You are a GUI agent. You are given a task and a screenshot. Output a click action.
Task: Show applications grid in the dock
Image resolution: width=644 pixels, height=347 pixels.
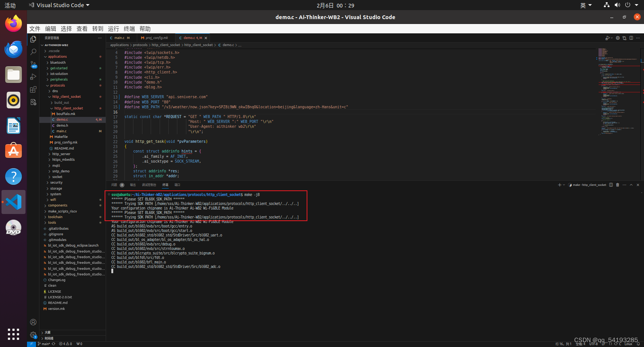tap(13, 334)
